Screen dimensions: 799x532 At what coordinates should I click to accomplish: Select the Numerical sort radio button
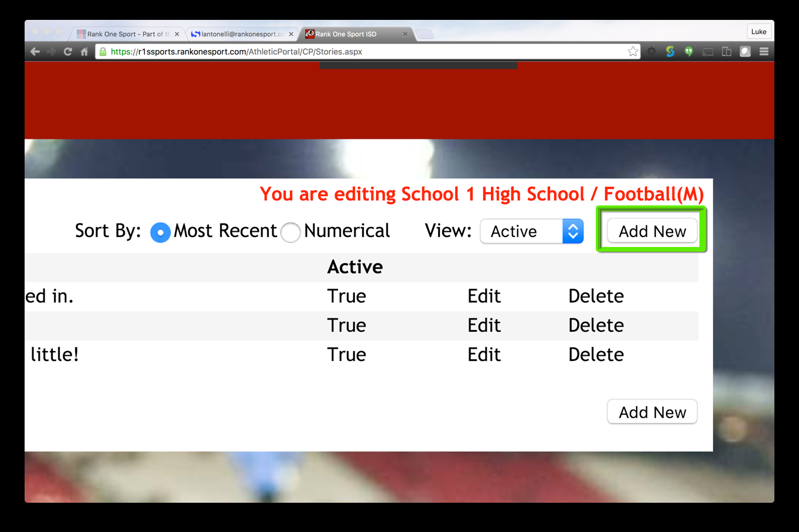[x=291, y=232]
